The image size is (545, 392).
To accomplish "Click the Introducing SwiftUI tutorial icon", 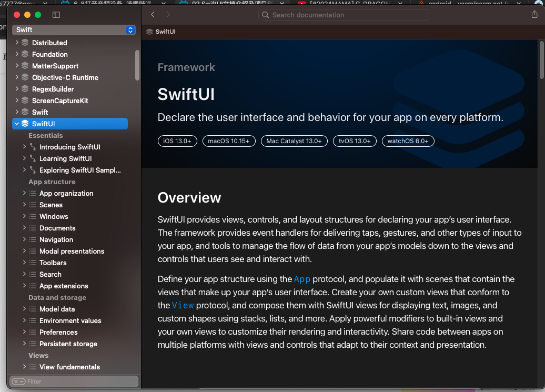I will point(33,147).
